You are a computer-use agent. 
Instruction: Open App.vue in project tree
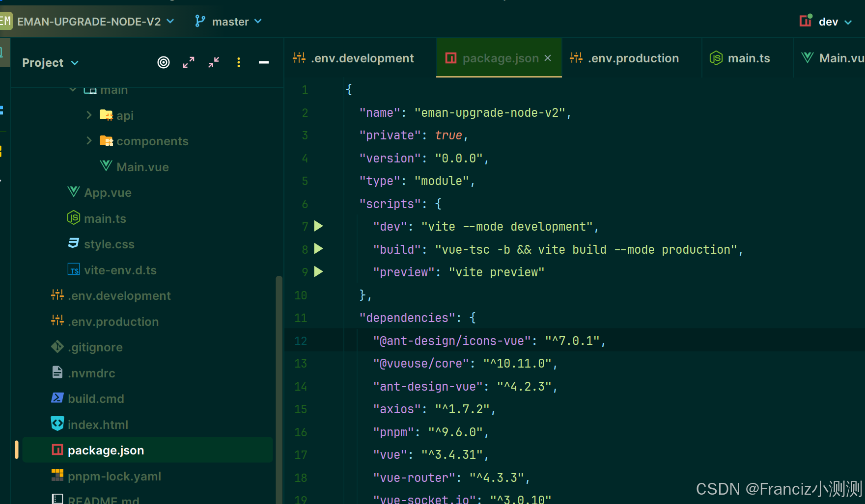[108, 192]
